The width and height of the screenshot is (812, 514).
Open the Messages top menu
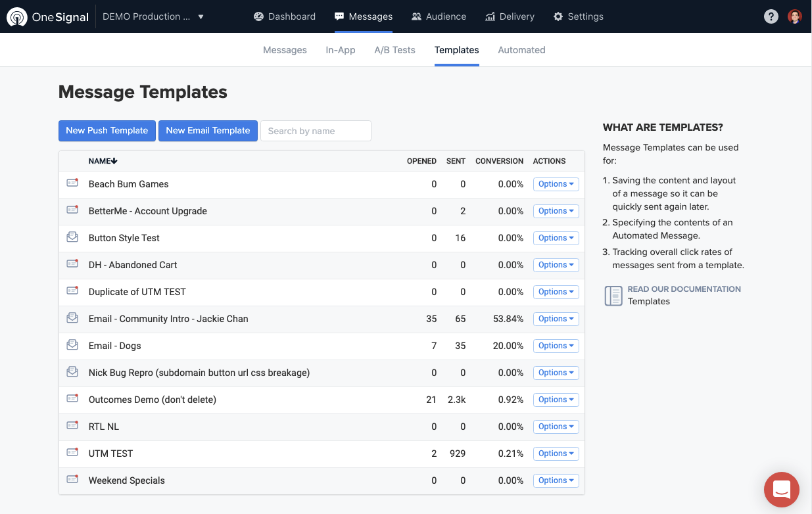point(364,16)
